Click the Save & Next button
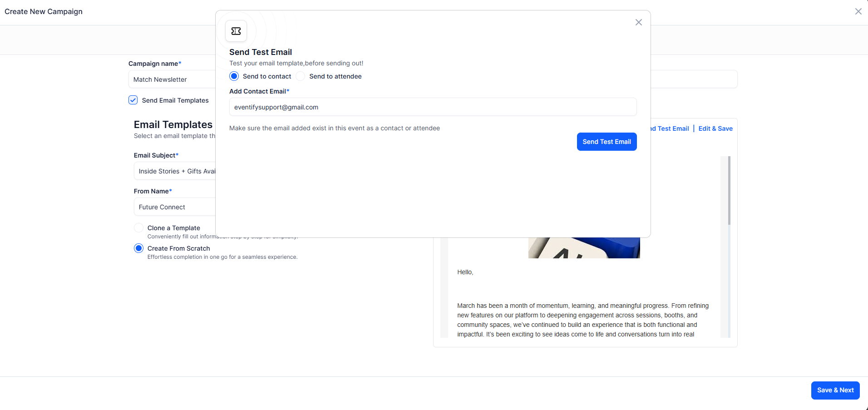The image size is (868, 410). click(x=835, y=390)
